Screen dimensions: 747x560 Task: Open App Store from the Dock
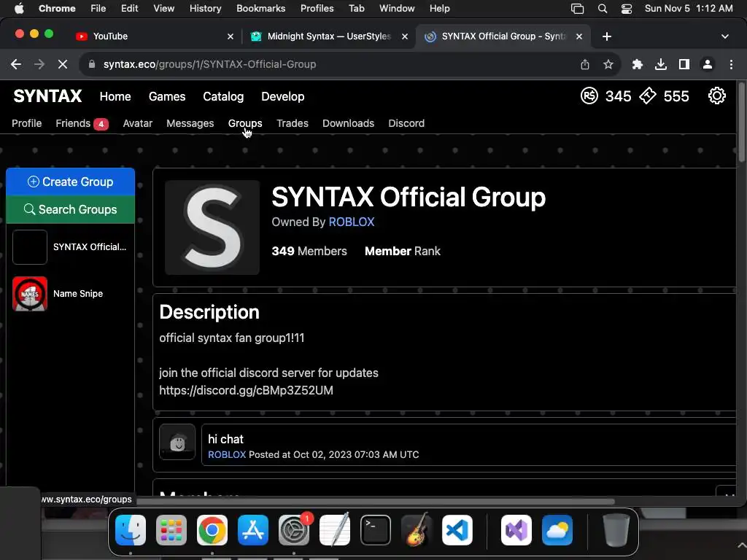point(253,530)
